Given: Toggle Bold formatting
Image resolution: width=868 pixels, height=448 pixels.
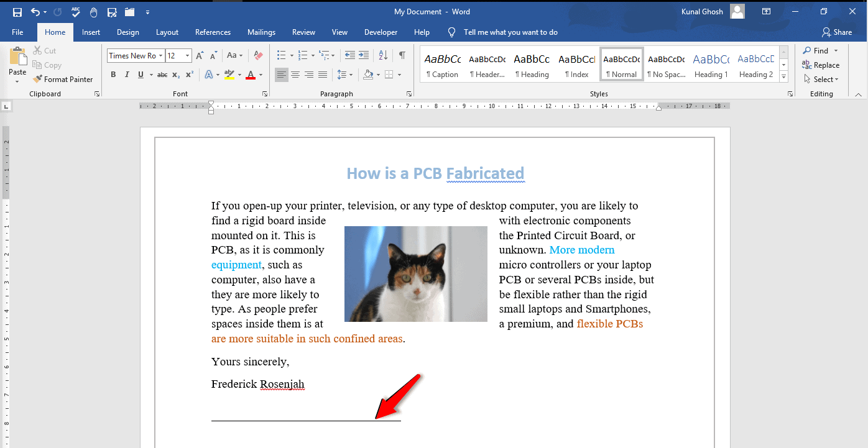Looking at the screenshot, I should coord(113,75).
